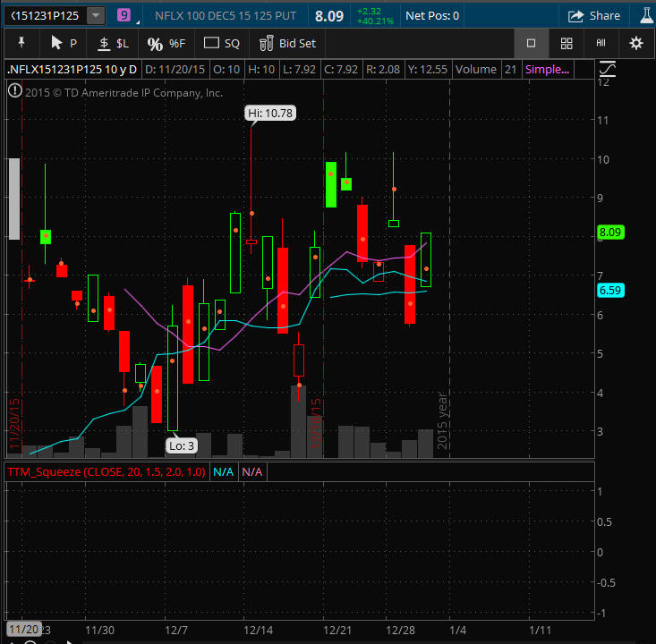Image resolution: width=656 pixels, height=644 pixels.
Task: Click the Share button
Action: tap(594, 15)
